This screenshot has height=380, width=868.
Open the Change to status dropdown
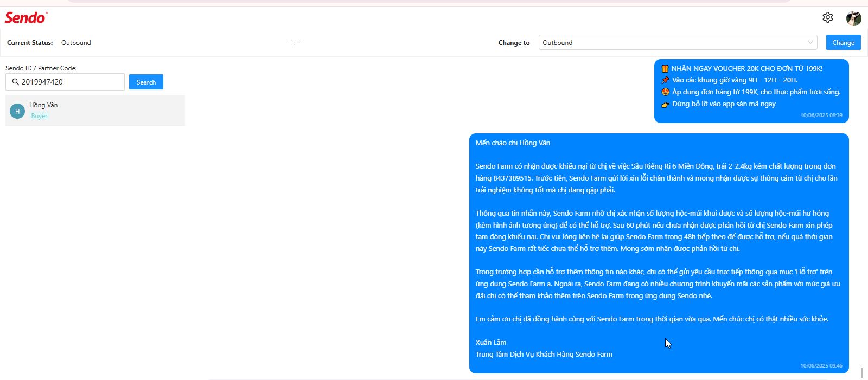[678, 42]
